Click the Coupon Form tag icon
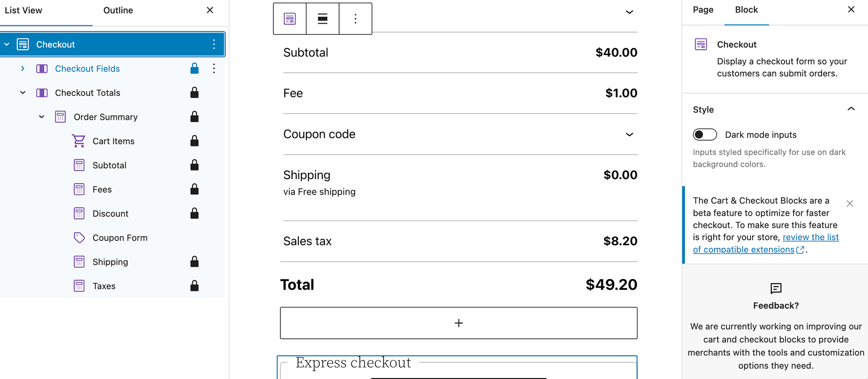Image resolution: width=868 pixels, height=379 pixels. pyautogui.click(x=79, y=237)
